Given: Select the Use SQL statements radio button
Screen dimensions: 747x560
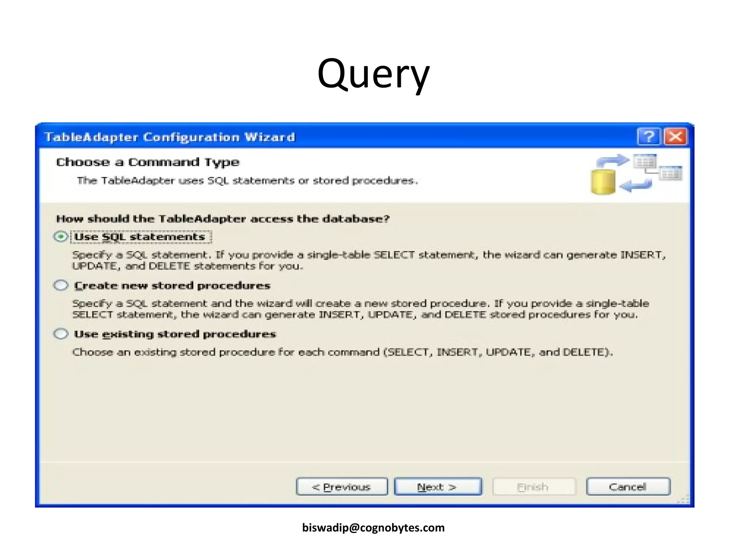Looking at the screenshot, I should point(61,237).
